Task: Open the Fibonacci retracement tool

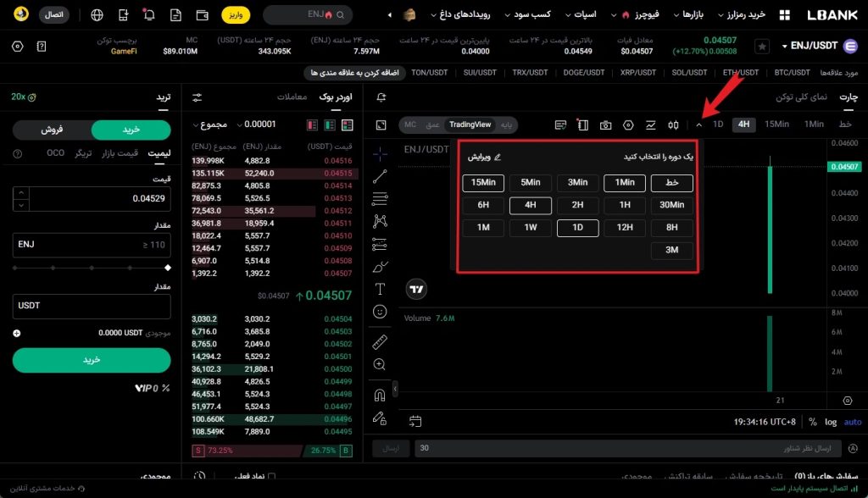Action: pos(380,199)
